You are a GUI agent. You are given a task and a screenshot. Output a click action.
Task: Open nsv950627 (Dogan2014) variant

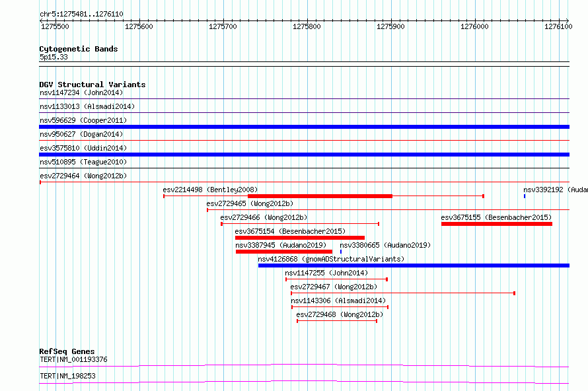click(x=81, y=134)
